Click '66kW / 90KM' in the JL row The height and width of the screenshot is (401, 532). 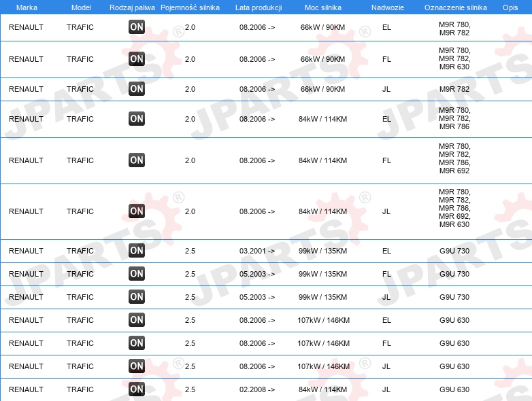(322, 89)
